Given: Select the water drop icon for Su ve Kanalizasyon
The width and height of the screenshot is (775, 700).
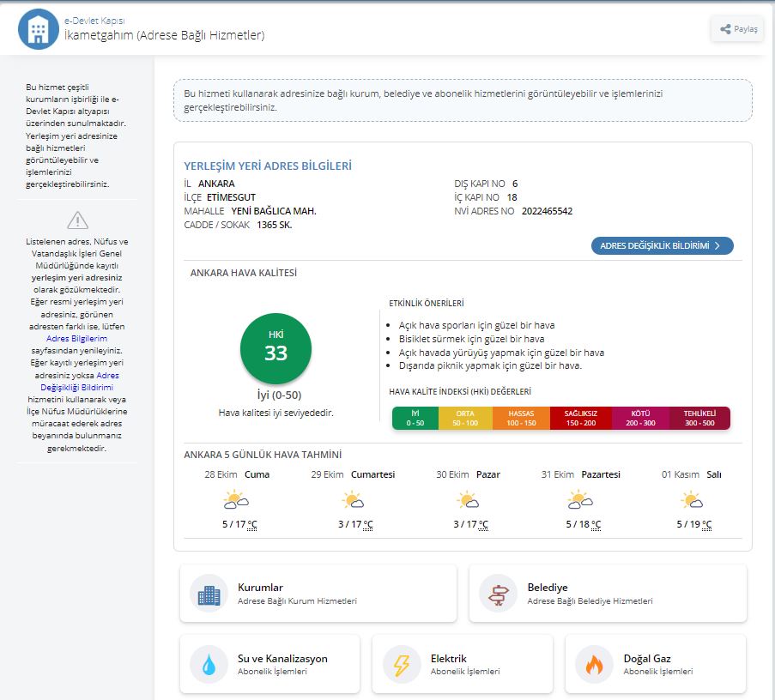Looking at the screenshot, I should 209,665.
